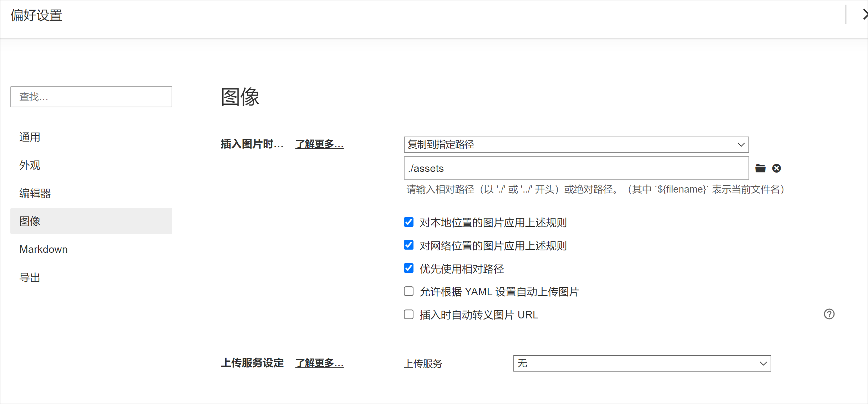868x404 pixels.
Task: Toggle 优先使用相对路径 checkbox
Action: [x=408, y=268]
